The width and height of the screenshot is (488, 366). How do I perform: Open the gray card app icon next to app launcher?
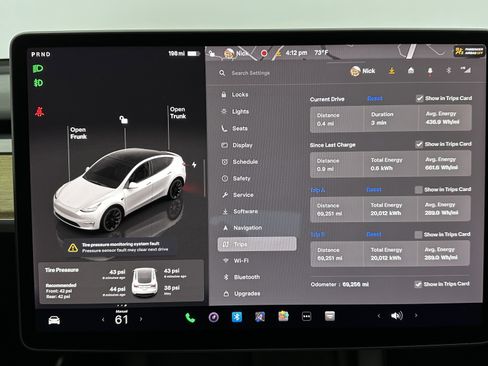[330, 316]
